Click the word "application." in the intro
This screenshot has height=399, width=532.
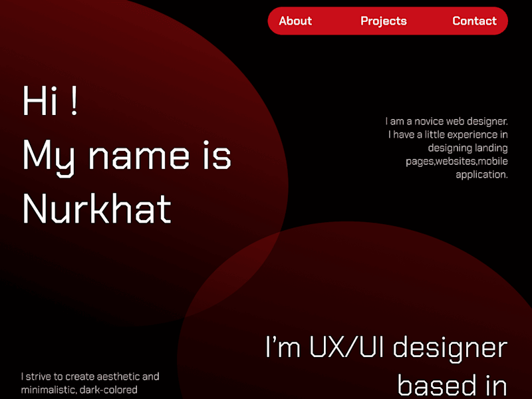(481, 175)
